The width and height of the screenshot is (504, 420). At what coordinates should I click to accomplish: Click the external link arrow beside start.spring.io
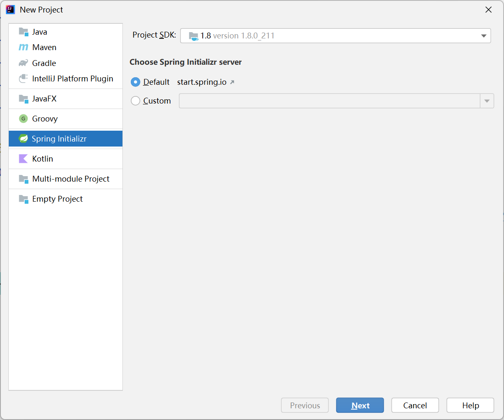tap(232, 82)
